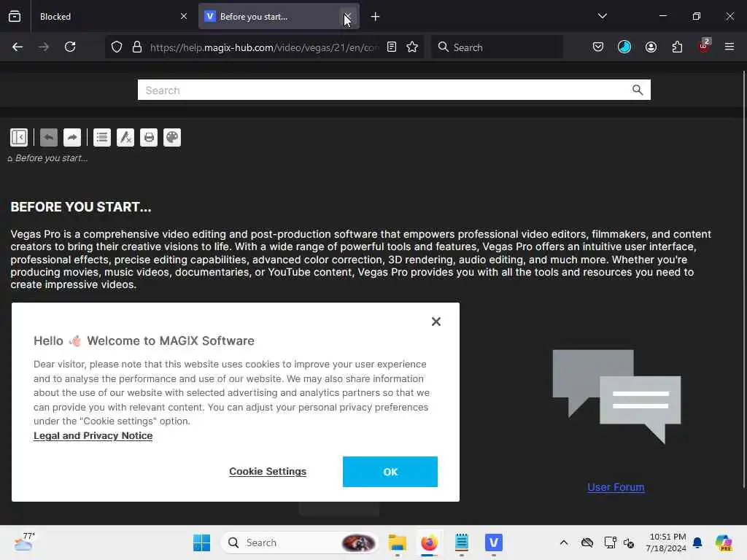Screen dimensions: 747x560
Task: Open the Notepad taskbar icon
Action: (461, 542)
